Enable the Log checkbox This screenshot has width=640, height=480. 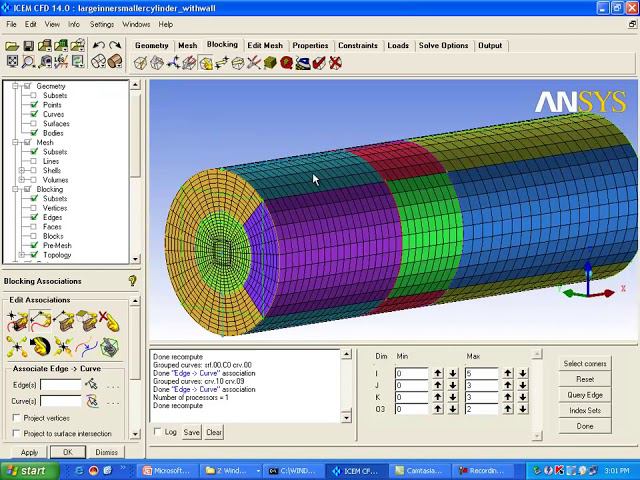click(157, 432)
